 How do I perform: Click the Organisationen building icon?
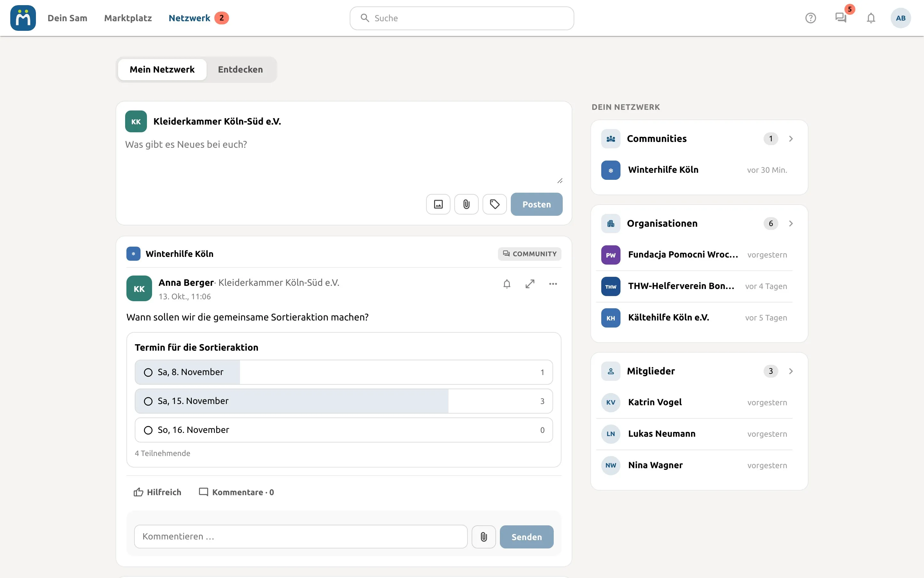click(611, 223)
